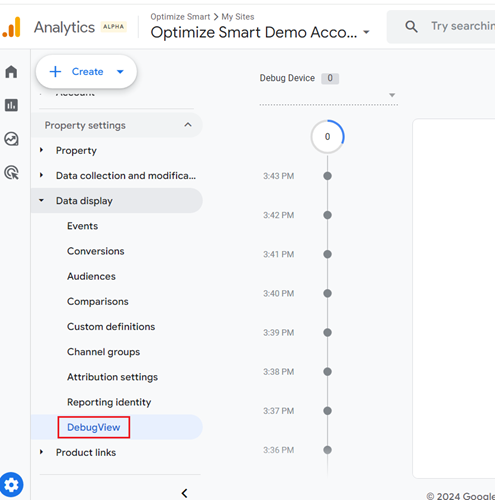Select the 3:38 PM timeline dot

tap(327, 372)
